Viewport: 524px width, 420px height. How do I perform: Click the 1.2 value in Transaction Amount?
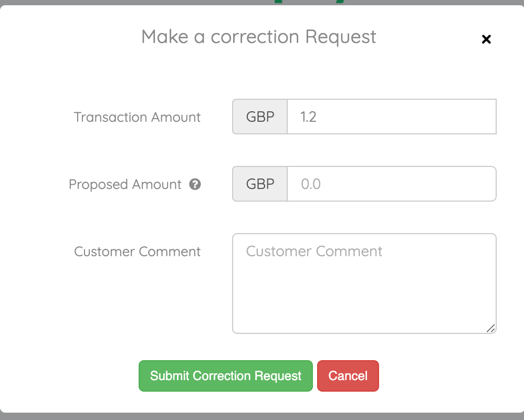(x=308, y=117)
